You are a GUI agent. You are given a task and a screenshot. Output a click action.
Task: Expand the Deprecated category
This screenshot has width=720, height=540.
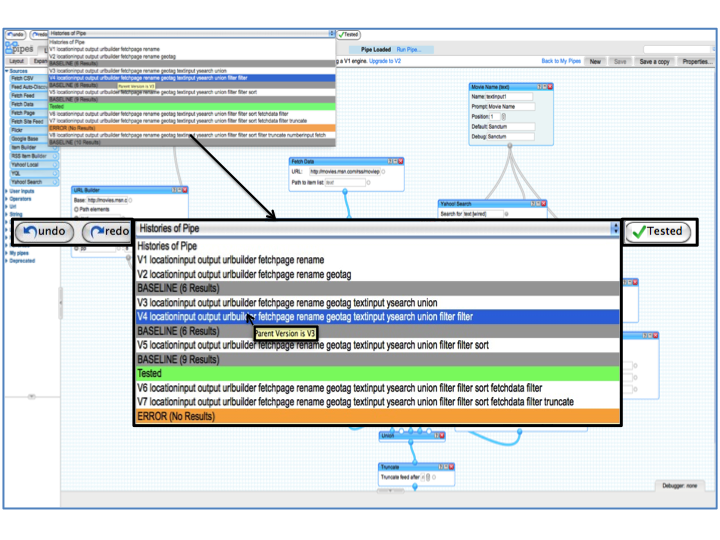pos(7,261)
